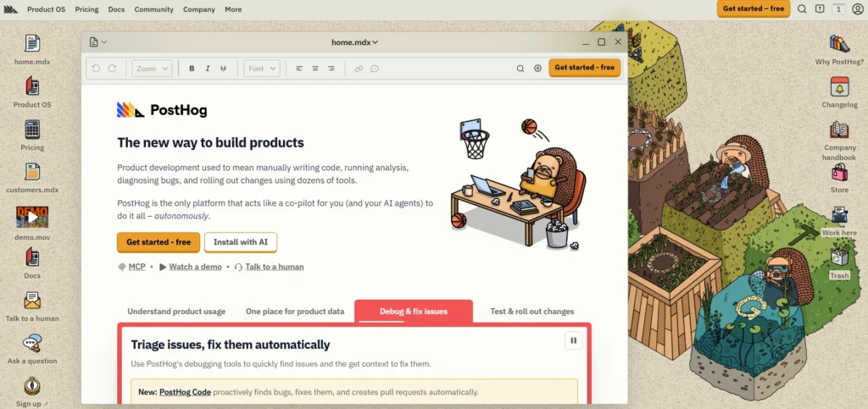Open the Docs menu item

(x=116, y=9)
